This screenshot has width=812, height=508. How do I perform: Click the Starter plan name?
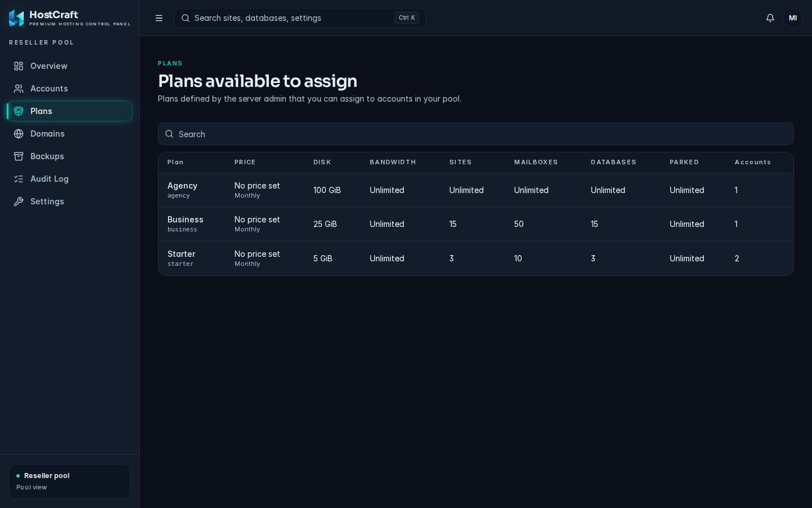click(x=182, y=254)
